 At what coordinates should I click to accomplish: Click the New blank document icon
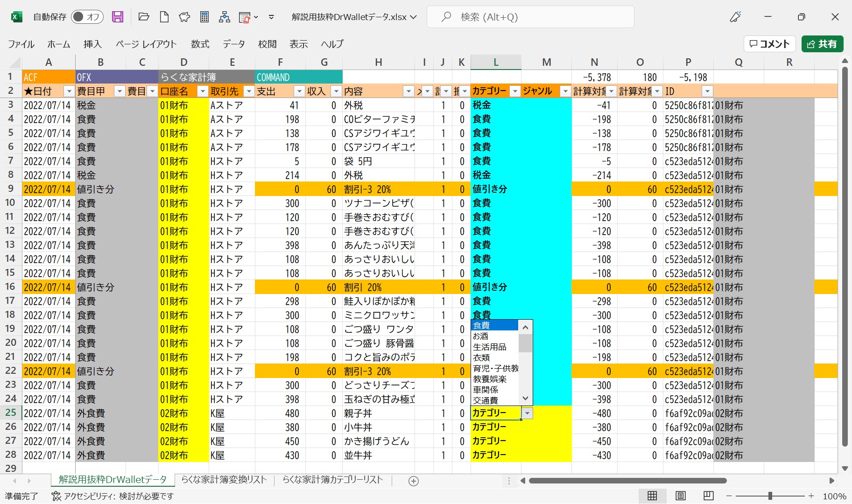[164, 17]
